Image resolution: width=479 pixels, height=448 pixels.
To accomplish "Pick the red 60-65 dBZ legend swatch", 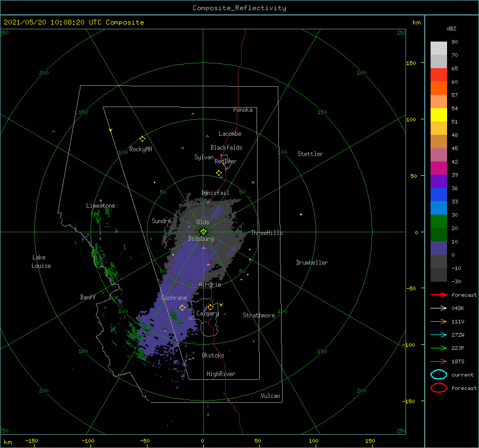I will click(x=439, y=75).
